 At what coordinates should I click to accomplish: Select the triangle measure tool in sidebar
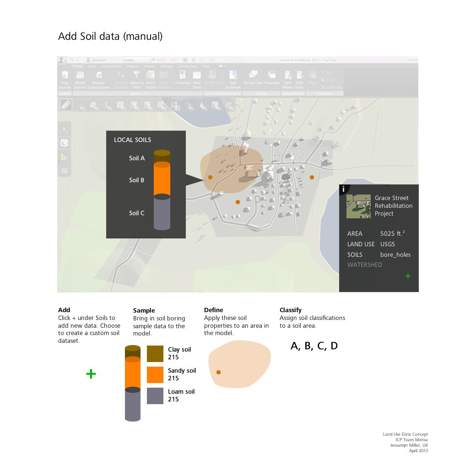[65, 157]
